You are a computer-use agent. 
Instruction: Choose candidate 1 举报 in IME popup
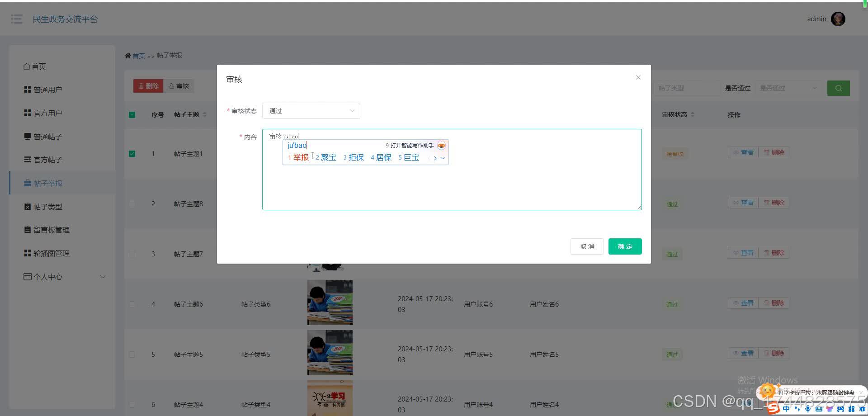coord(298,157)
